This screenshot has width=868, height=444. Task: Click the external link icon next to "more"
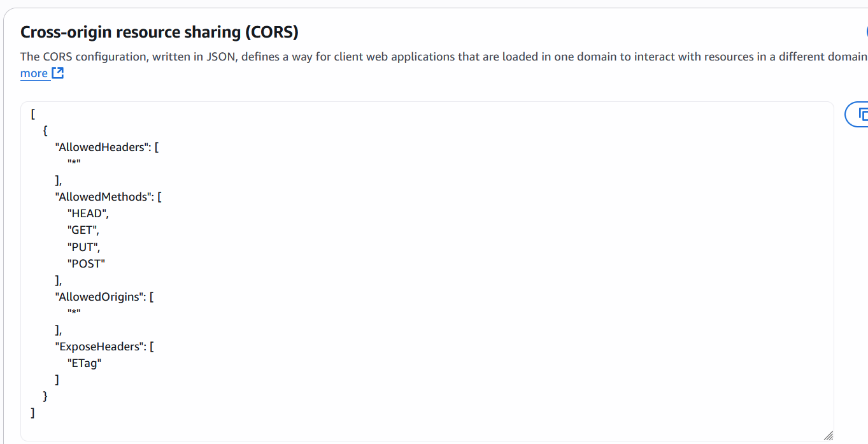tap(57, 73)
